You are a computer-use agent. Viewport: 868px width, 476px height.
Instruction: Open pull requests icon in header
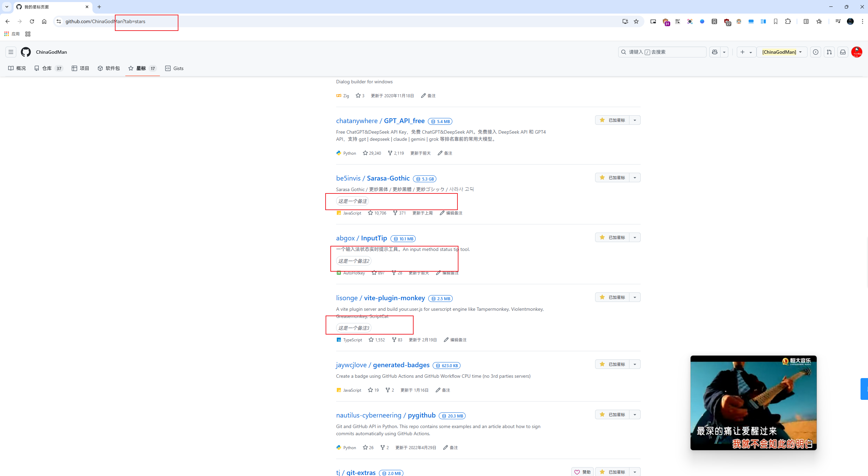[x=829, y=52]
